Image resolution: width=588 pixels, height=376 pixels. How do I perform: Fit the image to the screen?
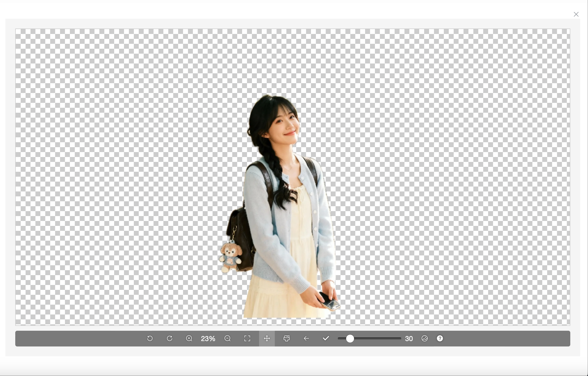247,339
